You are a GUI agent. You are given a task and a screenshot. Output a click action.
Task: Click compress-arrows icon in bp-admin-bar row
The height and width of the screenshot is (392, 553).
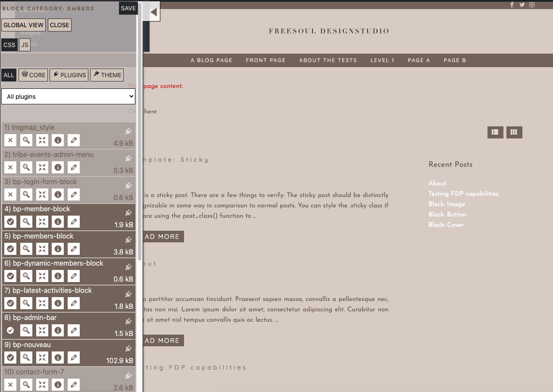click(42, 330)
